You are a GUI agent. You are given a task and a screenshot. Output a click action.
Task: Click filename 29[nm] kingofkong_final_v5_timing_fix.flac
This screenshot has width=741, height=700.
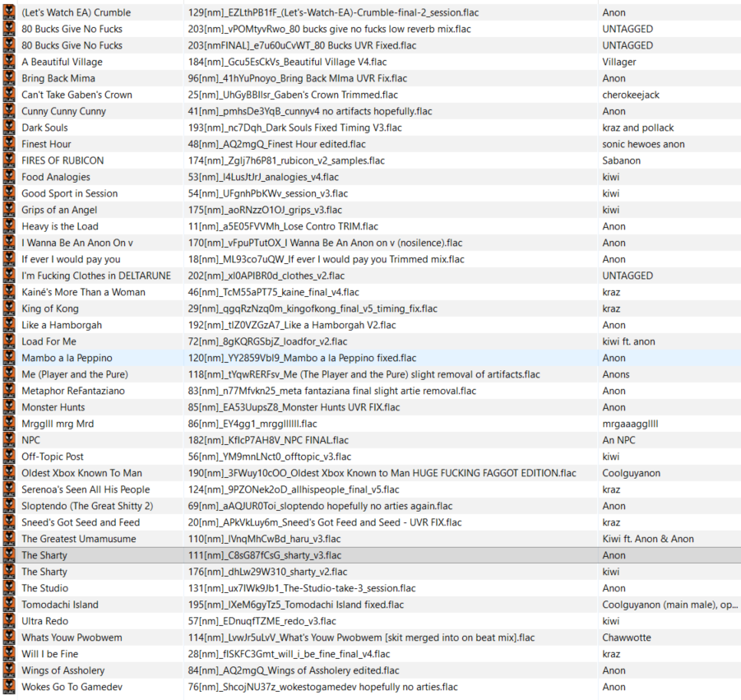point(313,308)
